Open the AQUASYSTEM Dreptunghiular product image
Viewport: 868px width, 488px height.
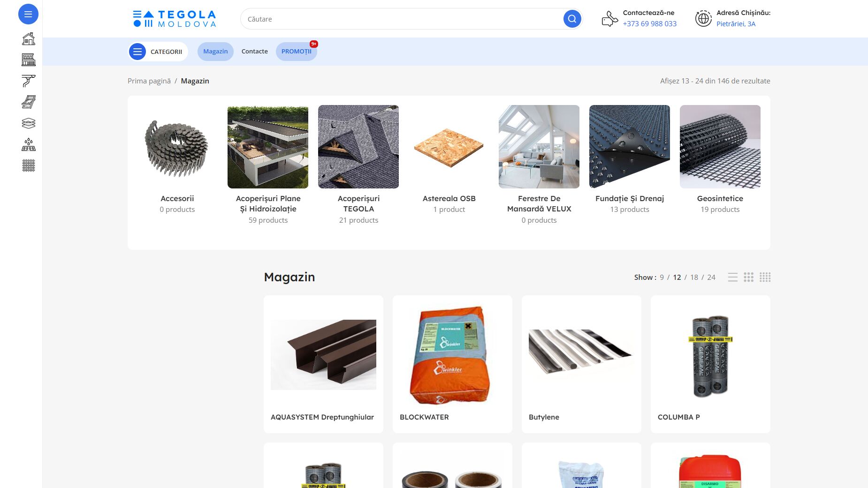point(323,355)
